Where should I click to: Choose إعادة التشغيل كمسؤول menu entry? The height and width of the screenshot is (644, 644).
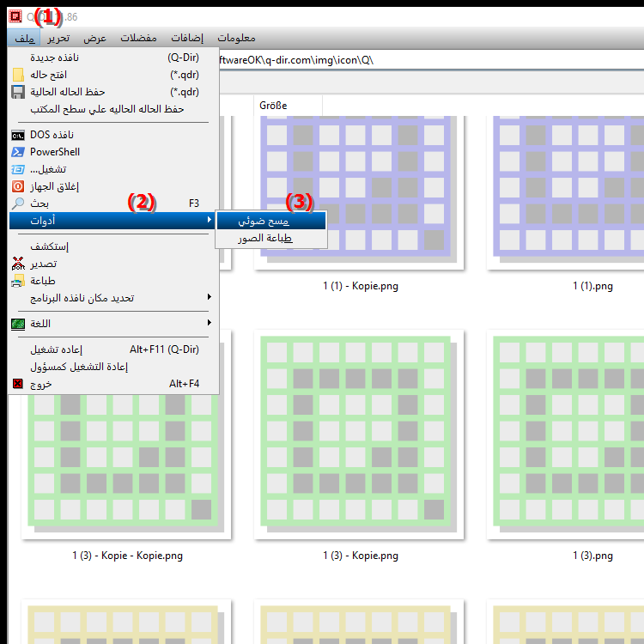113,367
